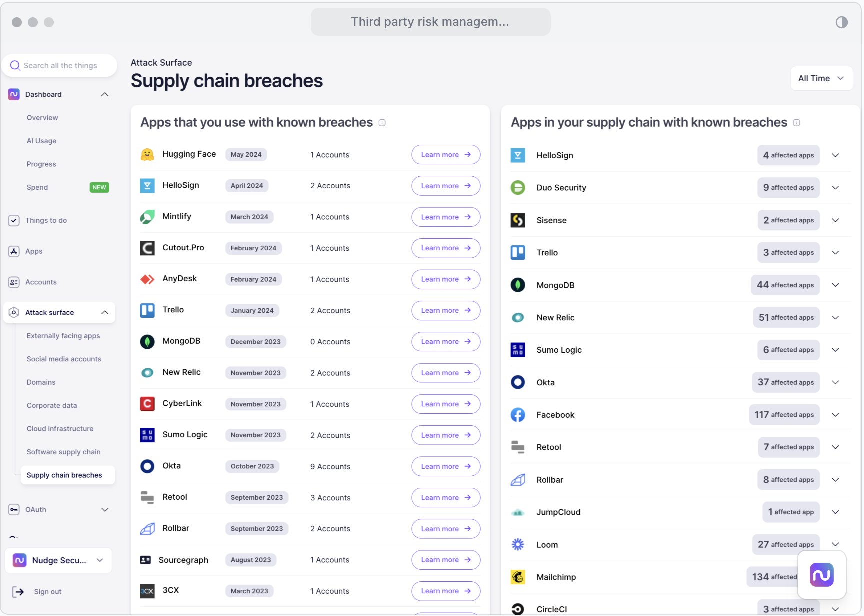Open the Nudge Security workspace switcher

58,560
